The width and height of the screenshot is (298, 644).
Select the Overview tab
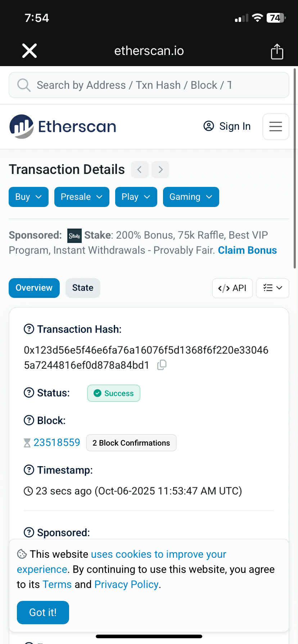[34, 288]
